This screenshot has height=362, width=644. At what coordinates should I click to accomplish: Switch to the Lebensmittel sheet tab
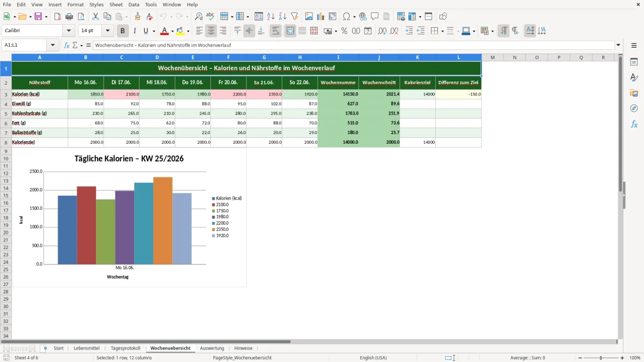click(x=86, y=349)
